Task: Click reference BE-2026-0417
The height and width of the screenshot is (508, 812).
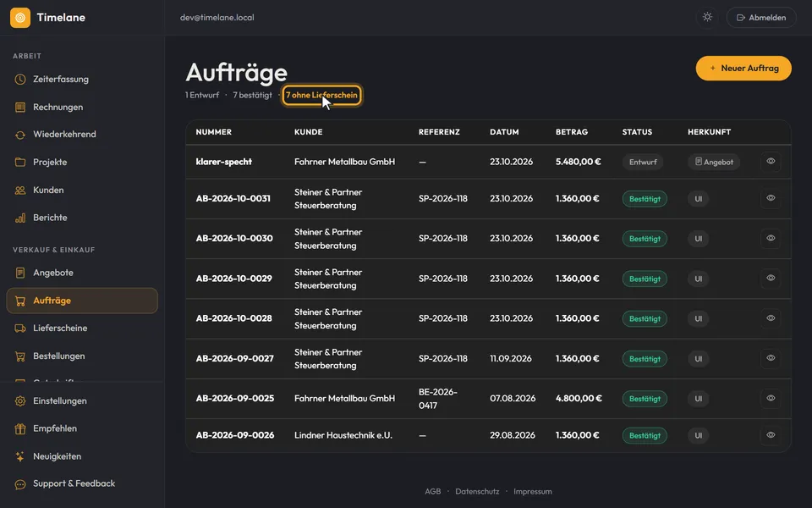Action: [x=438, y=399]
